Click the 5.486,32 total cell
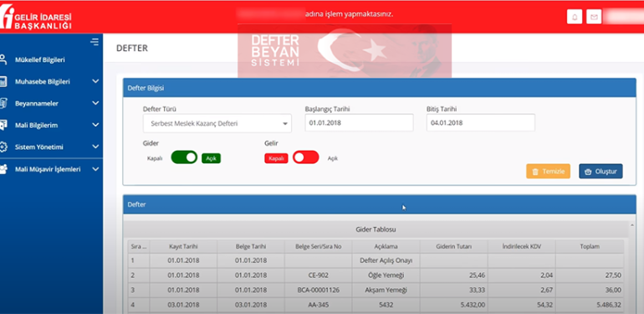This screenshot has height=314, width=644. point(590,305)
